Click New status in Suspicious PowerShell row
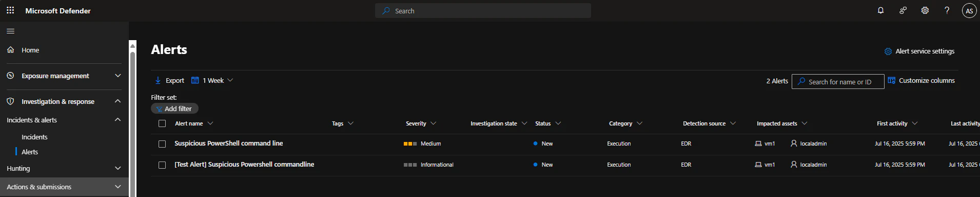980x197 pixels. click(x=547, y=144)
